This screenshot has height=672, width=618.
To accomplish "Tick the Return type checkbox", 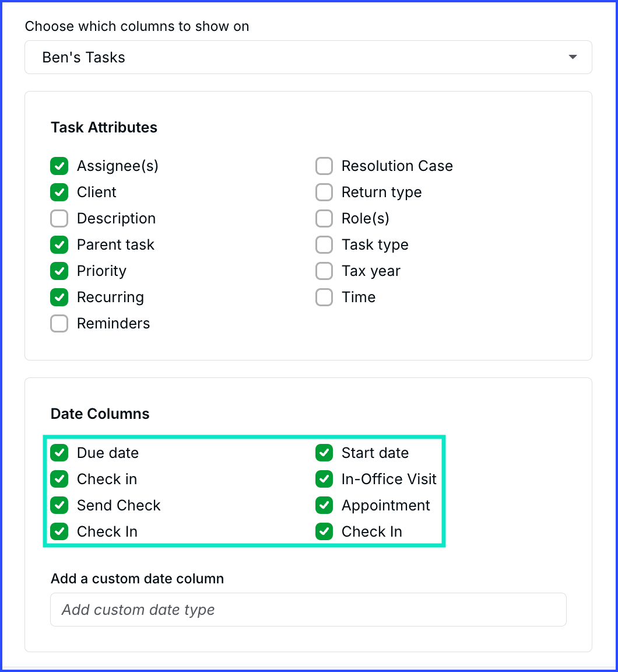I will click(324, 192).
